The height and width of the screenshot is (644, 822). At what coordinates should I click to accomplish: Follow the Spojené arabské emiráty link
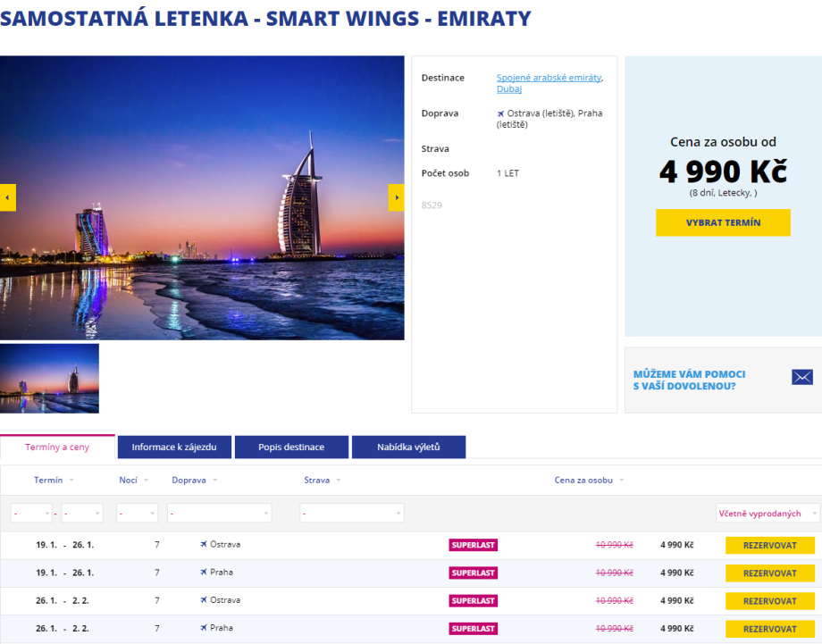(549, 78)
